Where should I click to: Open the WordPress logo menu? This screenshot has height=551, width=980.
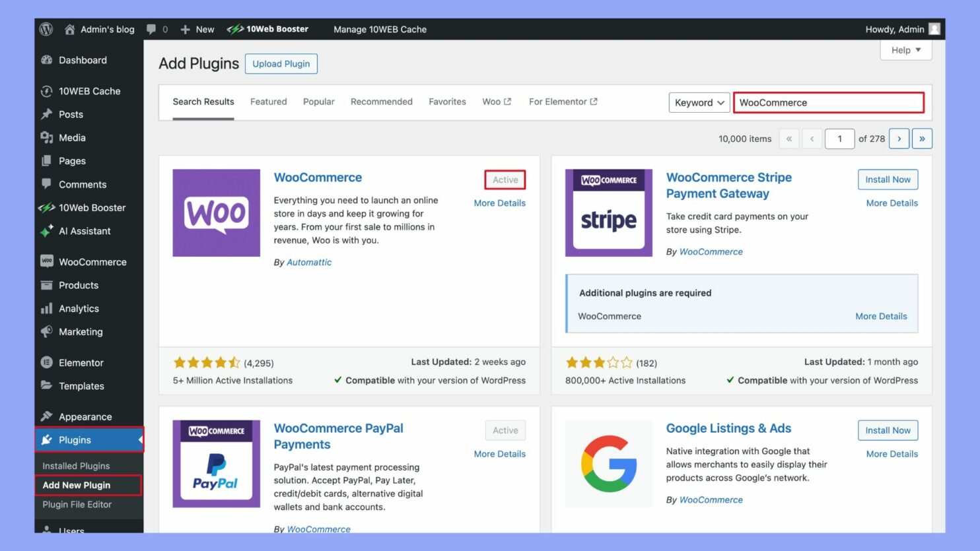tap(46, 29)
